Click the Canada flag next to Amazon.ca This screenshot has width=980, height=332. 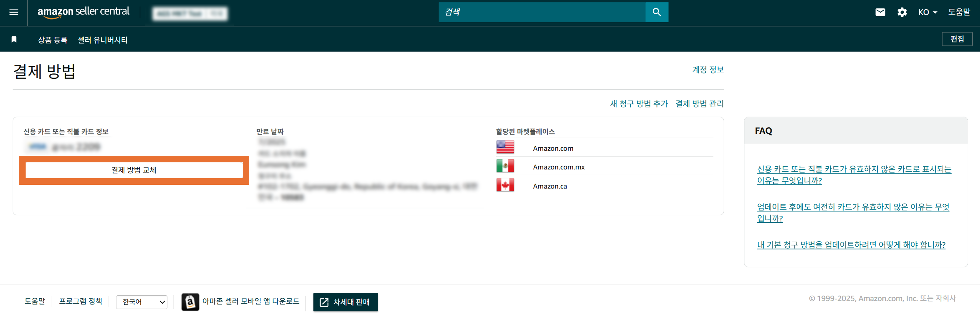tap(505, 185)
